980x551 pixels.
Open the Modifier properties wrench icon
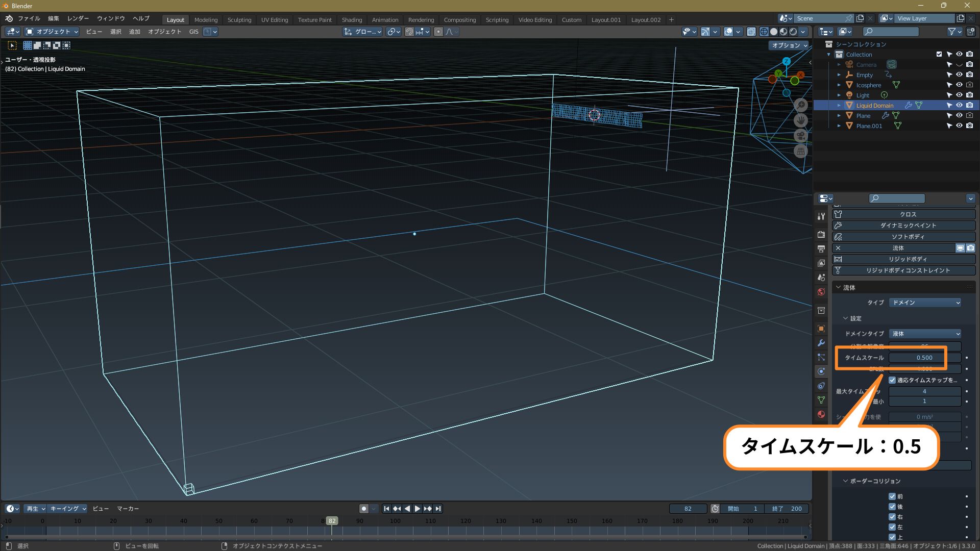point(821,343)
